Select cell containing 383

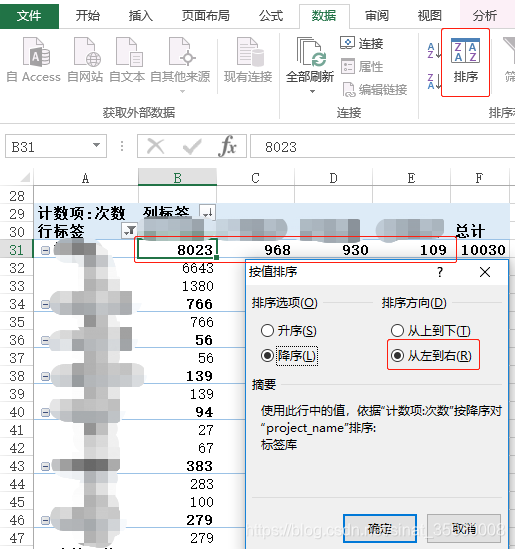click(178, 466)
